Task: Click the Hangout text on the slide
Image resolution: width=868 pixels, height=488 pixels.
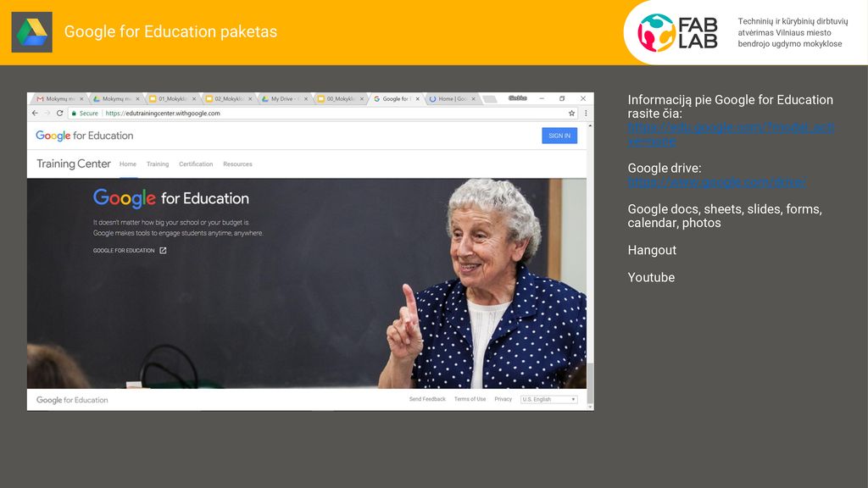Action: point(652,250)
